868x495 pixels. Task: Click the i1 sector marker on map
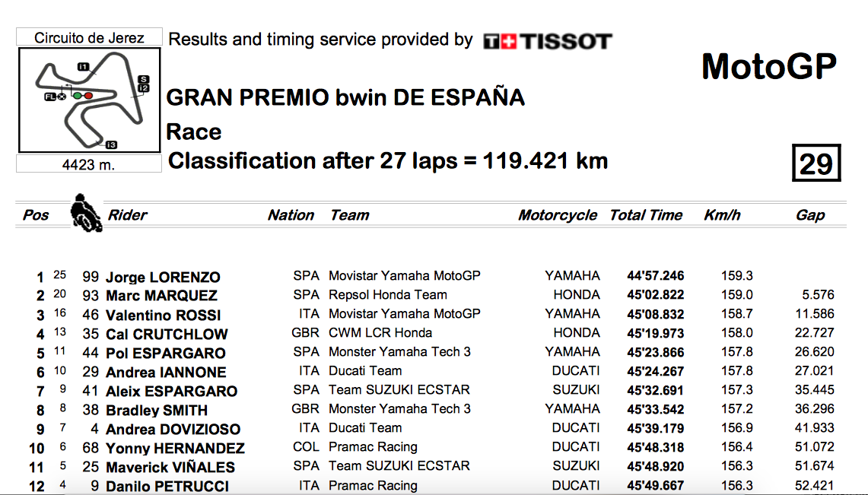pyautogui.click(x=83, y=66)
